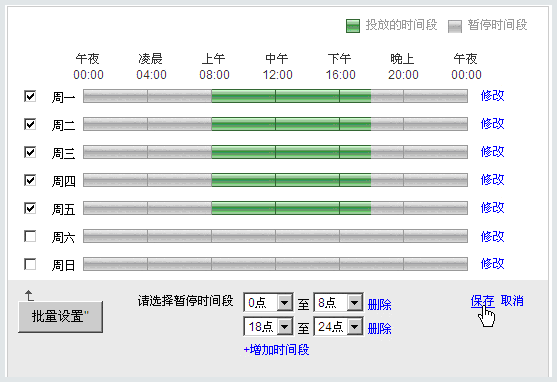Click the 中午 12:00 time header

click(277, 67)
